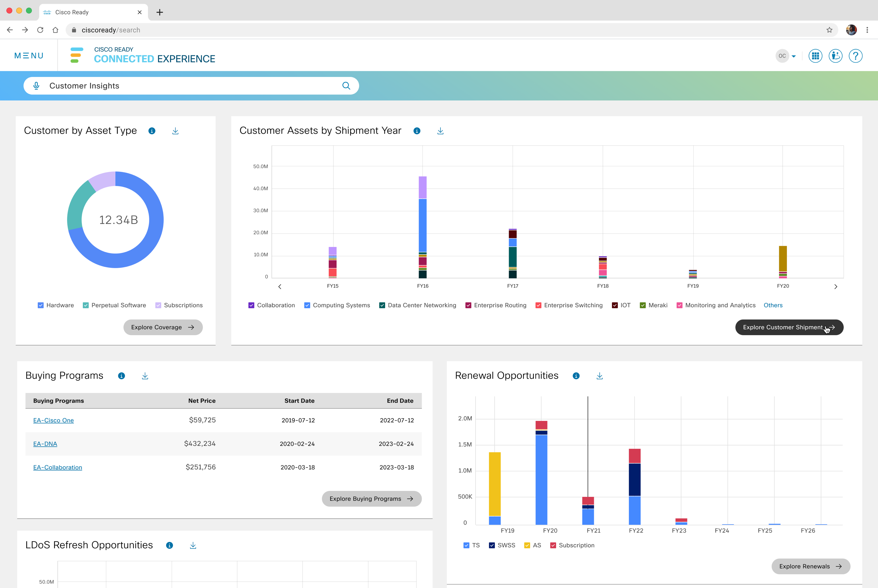Select the Cisco Ready browser tab

93,12
